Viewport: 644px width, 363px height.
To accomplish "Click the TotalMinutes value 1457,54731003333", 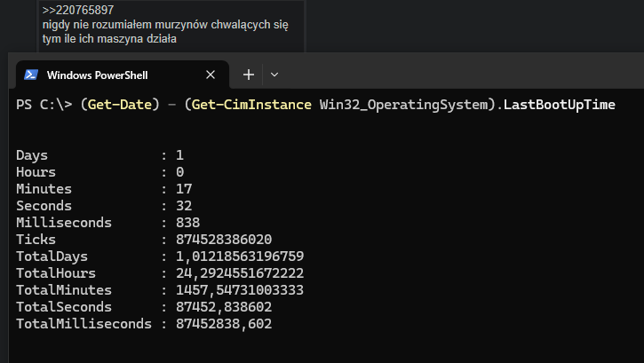I will 240,290.
